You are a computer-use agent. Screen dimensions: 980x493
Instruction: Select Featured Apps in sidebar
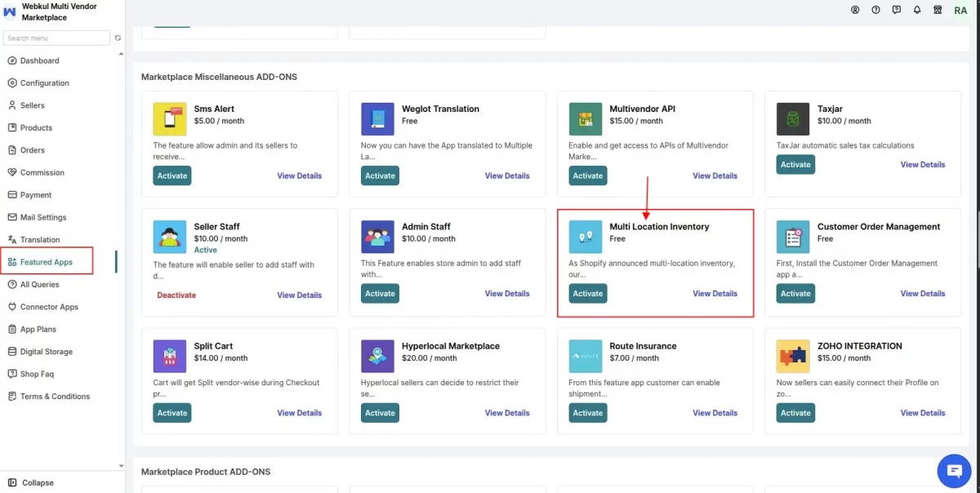pyautogui.click(x=47, y=262)
